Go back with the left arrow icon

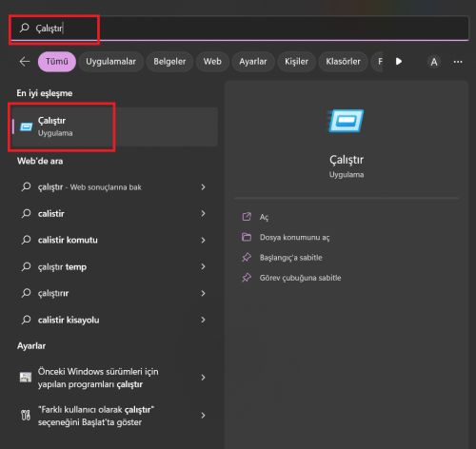(25, 62)
